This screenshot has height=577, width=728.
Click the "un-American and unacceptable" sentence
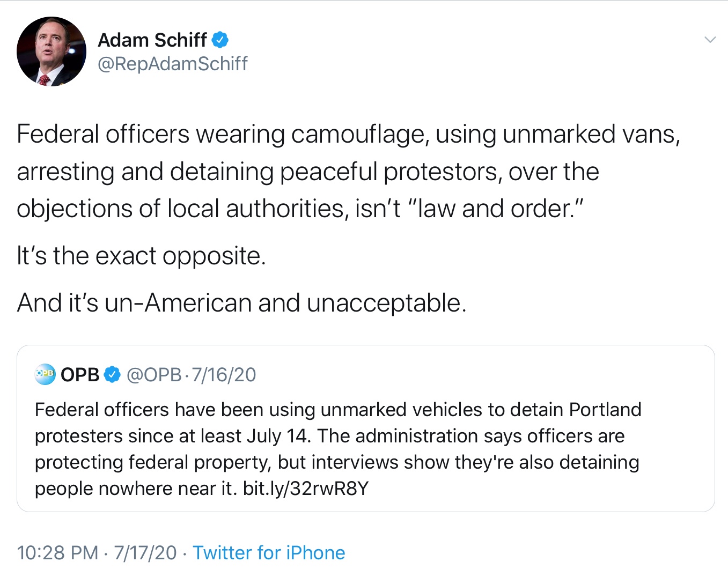[x=241, y=303]
